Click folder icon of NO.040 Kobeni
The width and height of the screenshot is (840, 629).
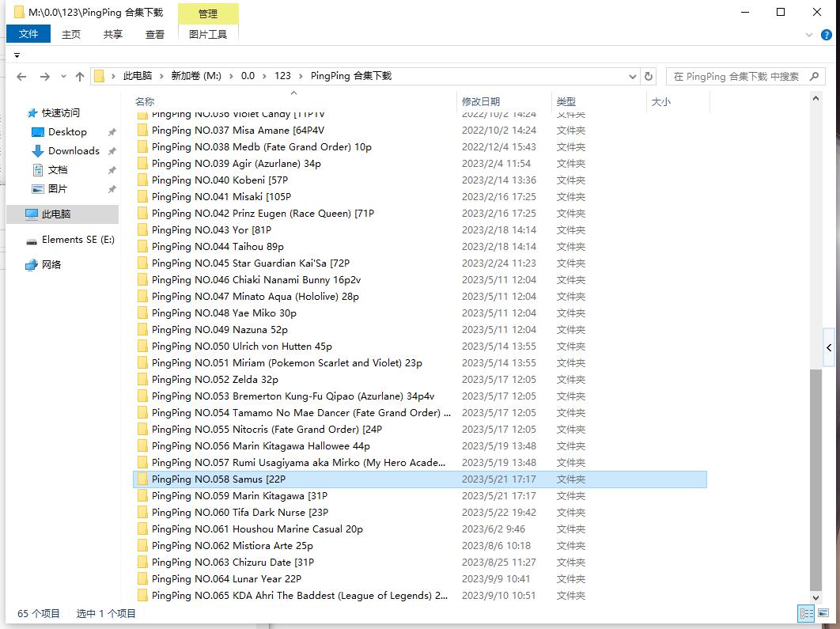tap(142, 180)
